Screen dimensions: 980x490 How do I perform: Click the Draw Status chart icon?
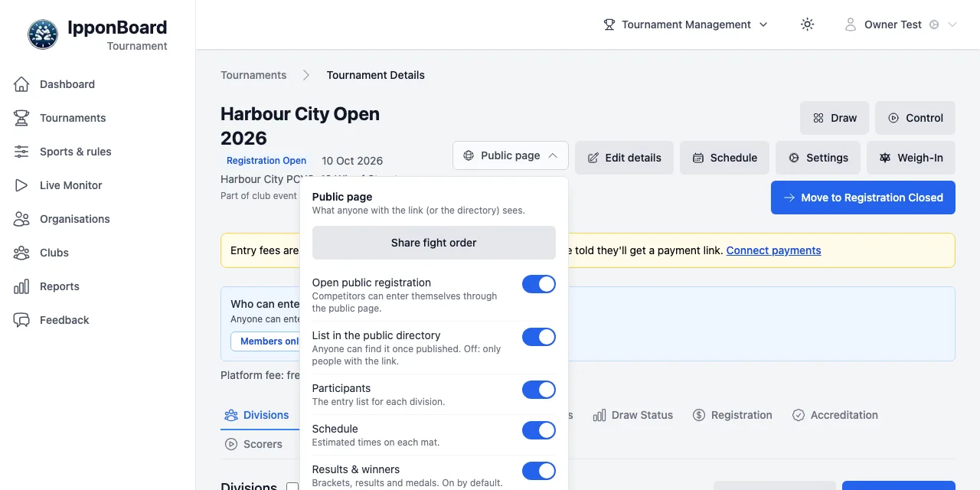(599, 415)
